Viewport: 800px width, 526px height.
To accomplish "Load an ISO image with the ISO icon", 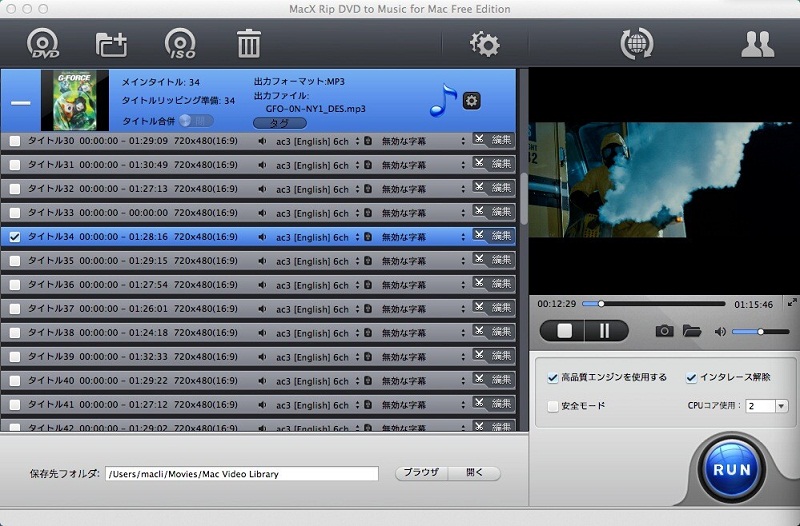I will click(x=180, y=43).
